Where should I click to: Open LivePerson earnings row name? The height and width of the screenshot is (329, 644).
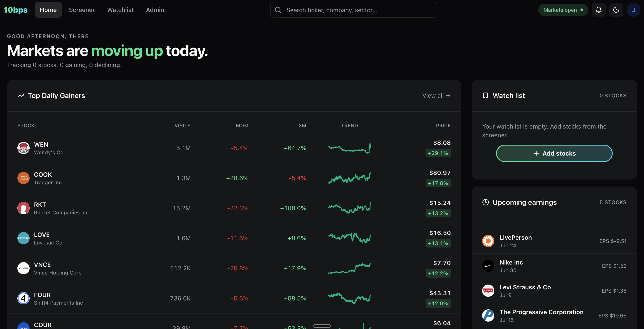(x=515, y=237)
